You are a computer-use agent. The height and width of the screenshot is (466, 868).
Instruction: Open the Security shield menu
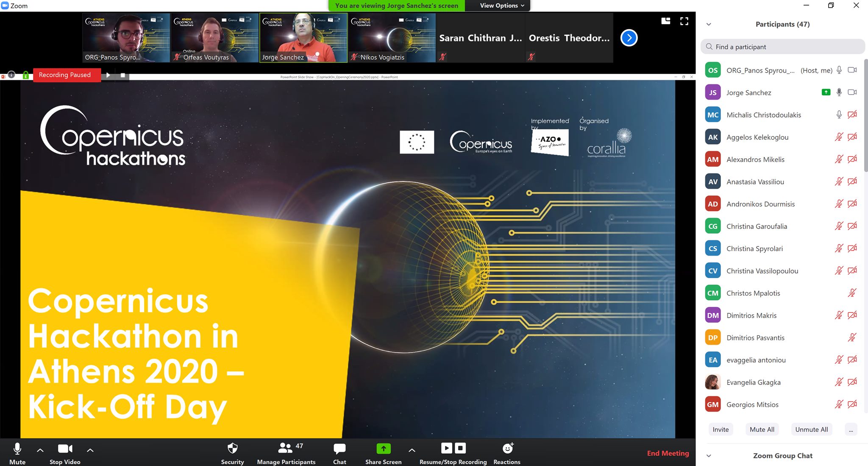tap(232, 453)
